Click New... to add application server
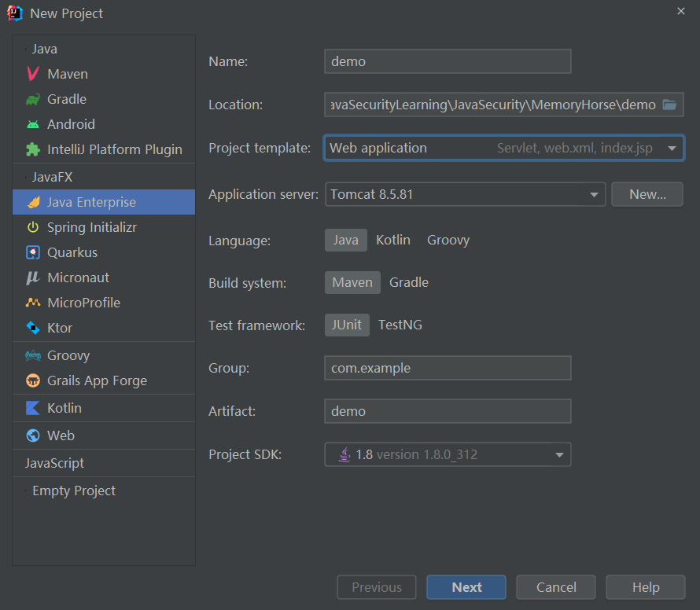This screenshot has height=610, width=700. [x=647, y=194]
